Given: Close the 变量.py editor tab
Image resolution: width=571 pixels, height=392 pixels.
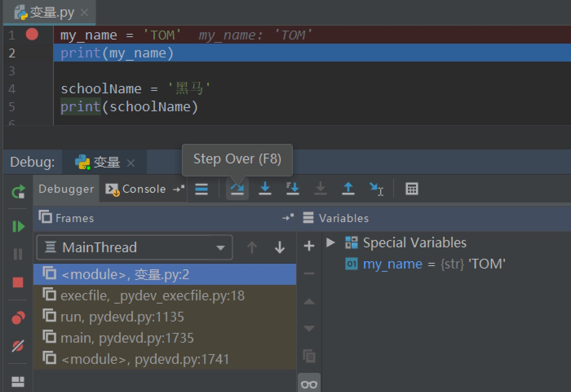Looking at the screenshot, I should click(84, 13).
